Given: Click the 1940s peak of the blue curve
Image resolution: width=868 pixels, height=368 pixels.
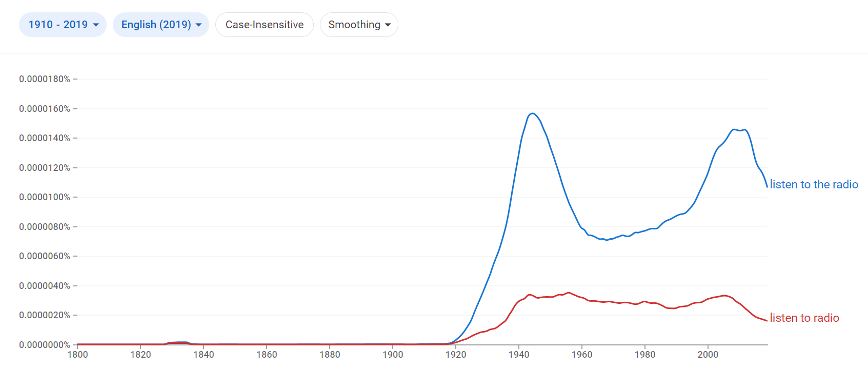Looking at the screenshot, I should (x=532, y=113).
